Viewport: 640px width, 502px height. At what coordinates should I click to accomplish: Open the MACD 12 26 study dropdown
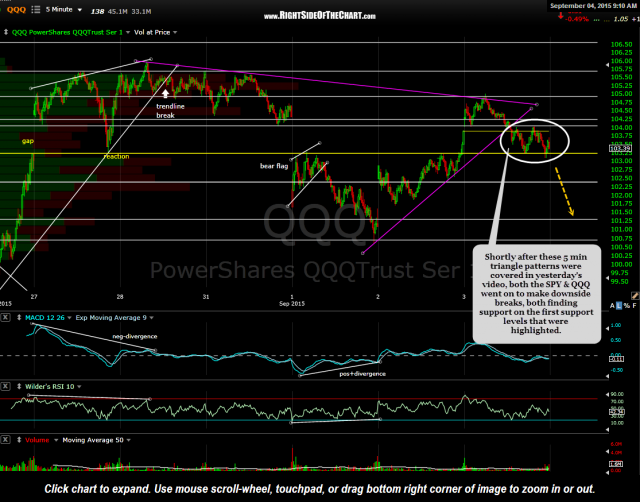pyautogui.click(x=69, y=318)
